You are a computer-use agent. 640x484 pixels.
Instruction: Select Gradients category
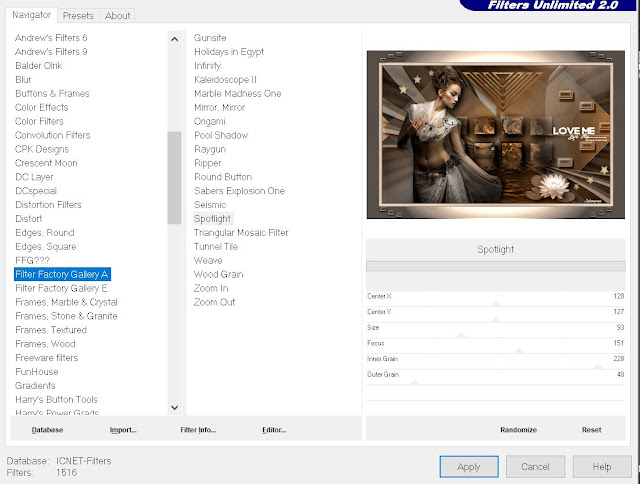(35, 385)
